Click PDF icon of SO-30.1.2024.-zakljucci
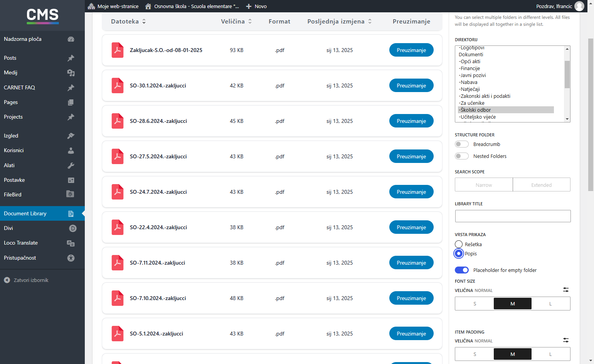Viewport: 594px width, 364px height. (x=118, y=86)
